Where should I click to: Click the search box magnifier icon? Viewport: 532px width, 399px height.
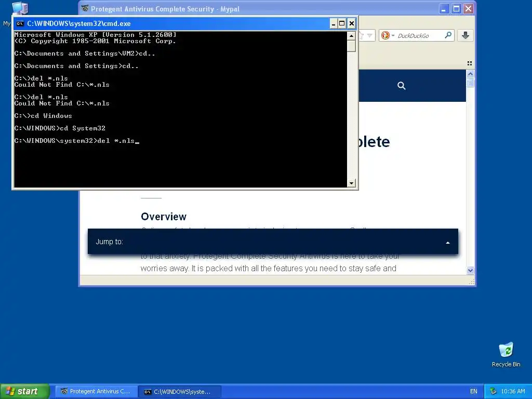pos(448,35)
